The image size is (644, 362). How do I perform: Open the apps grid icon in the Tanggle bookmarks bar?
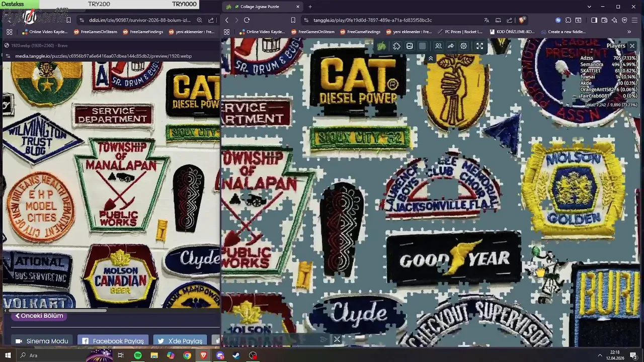tap(226, 32)
